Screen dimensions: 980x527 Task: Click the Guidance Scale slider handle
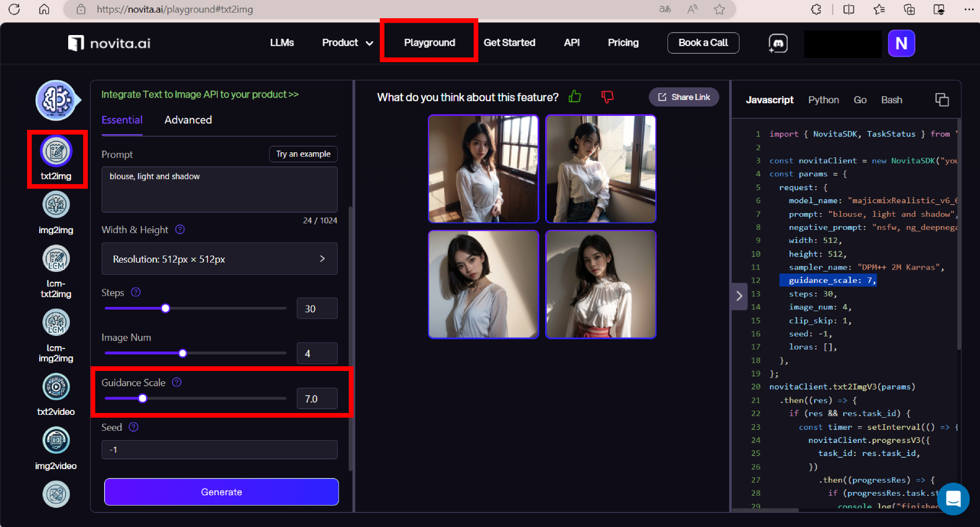pyautogui.click(x=143, y=399)
